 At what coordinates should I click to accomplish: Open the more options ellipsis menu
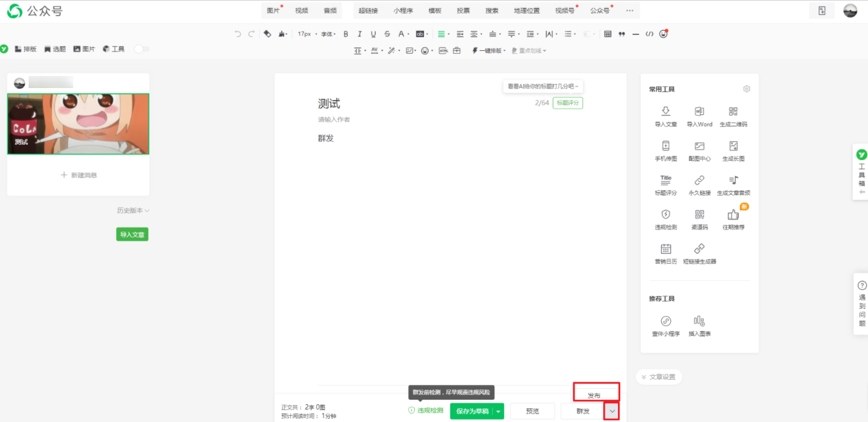coord(630,11)
